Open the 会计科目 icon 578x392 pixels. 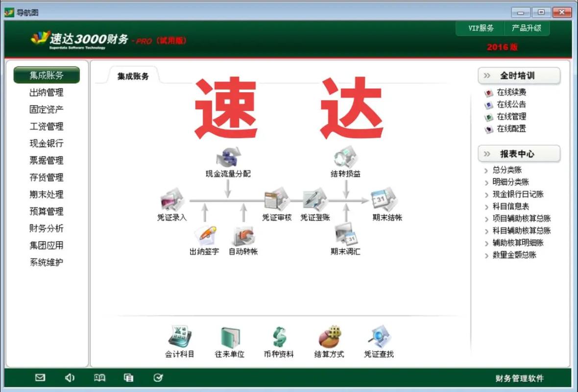click(180, 338)
